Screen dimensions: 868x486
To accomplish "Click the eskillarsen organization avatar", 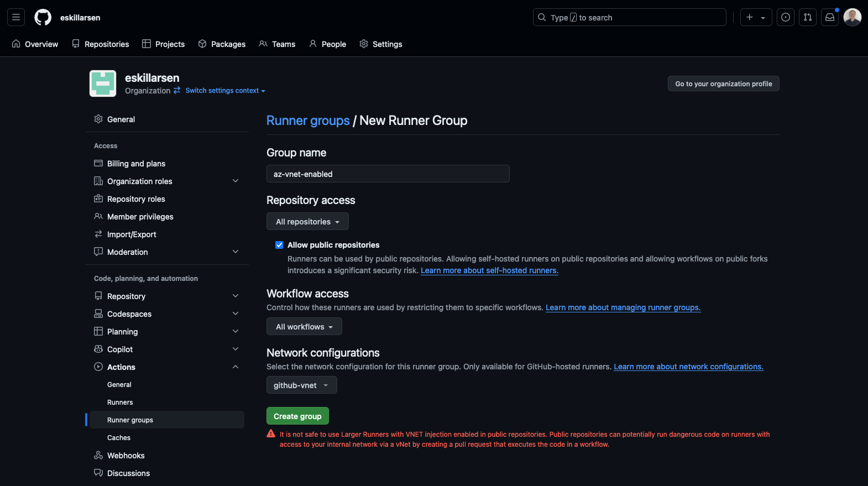I will click(103, 83).
